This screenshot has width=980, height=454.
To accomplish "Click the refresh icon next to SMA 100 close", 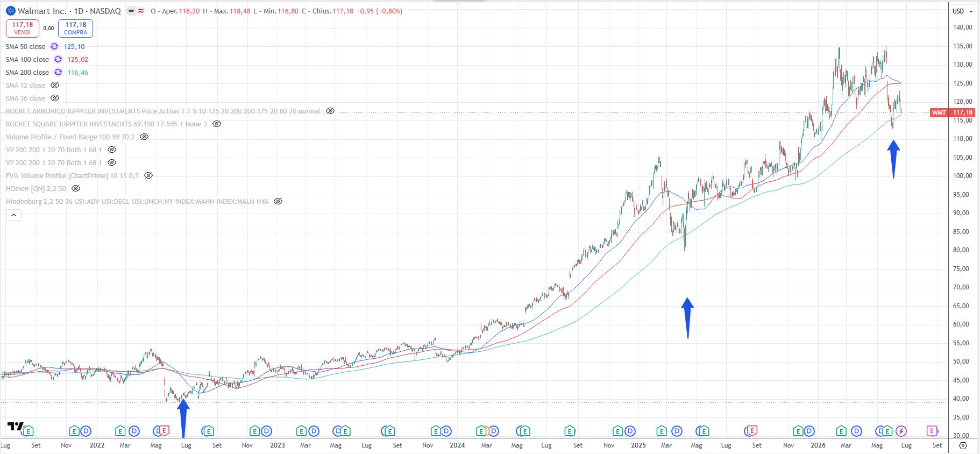I will (x=58, y=59).
